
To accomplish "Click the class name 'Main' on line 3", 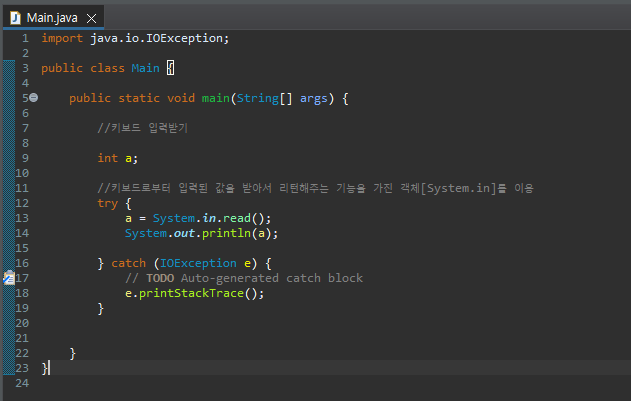I will (x=145, y=68).
